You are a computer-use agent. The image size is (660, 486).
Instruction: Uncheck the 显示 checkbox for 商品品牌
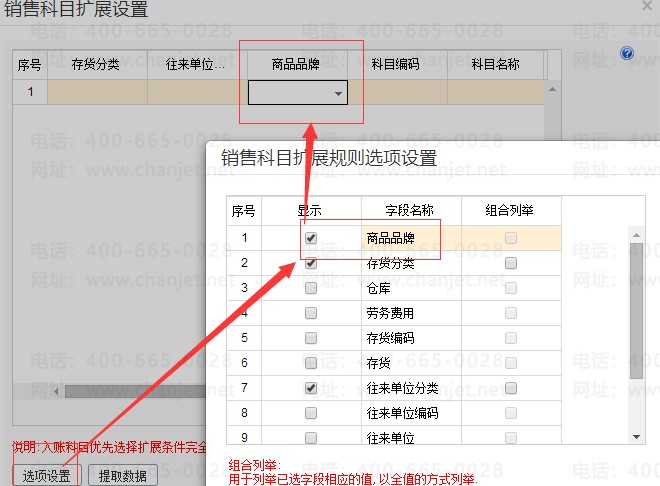tap(311, 239)
